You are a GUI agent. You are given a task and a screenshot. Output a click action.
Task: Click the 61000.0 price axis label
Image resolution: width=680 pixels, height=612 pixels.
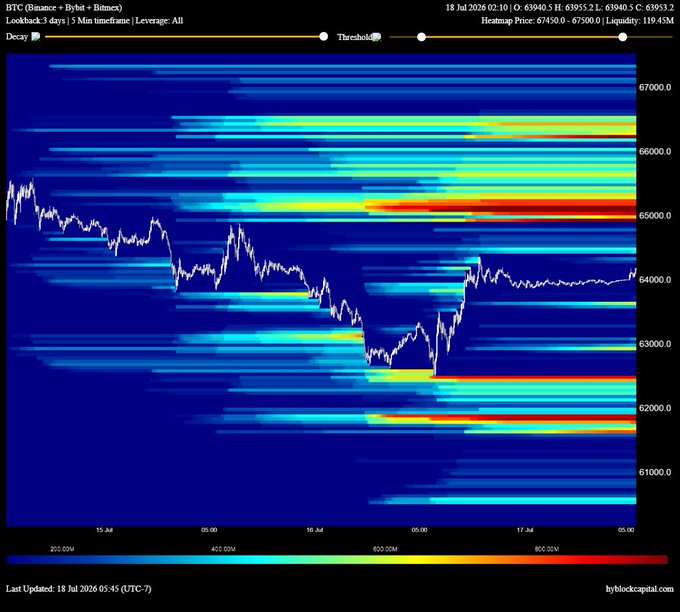655,472
